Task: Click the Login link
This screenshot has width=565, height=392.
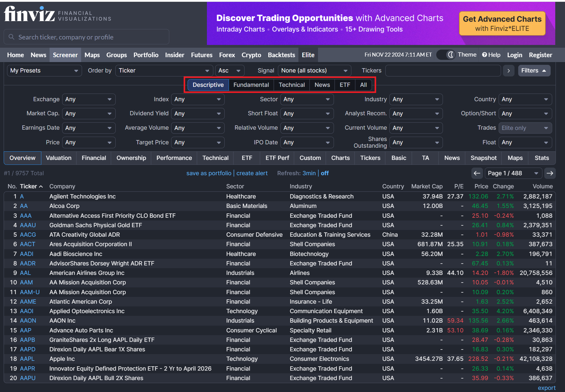Action: coord(514,55)
